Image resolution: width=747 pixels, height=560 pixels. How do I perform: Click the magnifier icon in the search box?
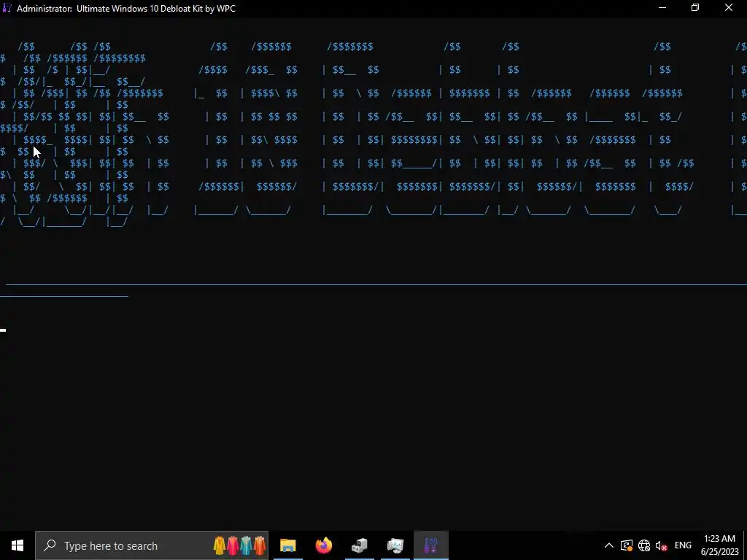(x=50, y=545)
